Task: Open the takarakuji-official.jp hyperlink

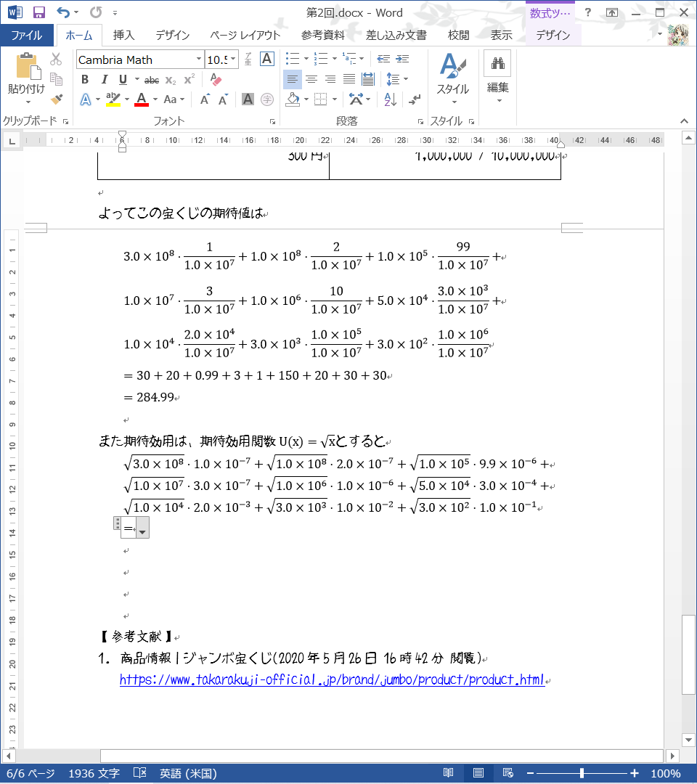Action: 332,680
